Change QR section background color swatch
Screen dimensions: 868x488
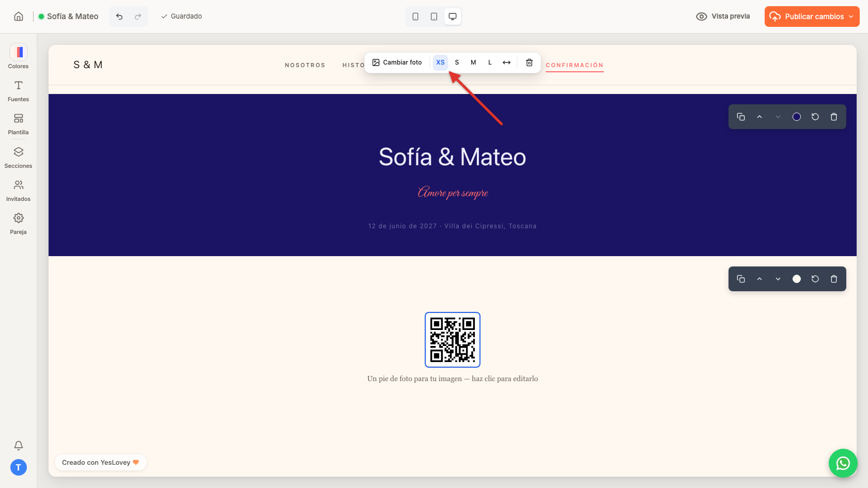(x=797, y=279)
